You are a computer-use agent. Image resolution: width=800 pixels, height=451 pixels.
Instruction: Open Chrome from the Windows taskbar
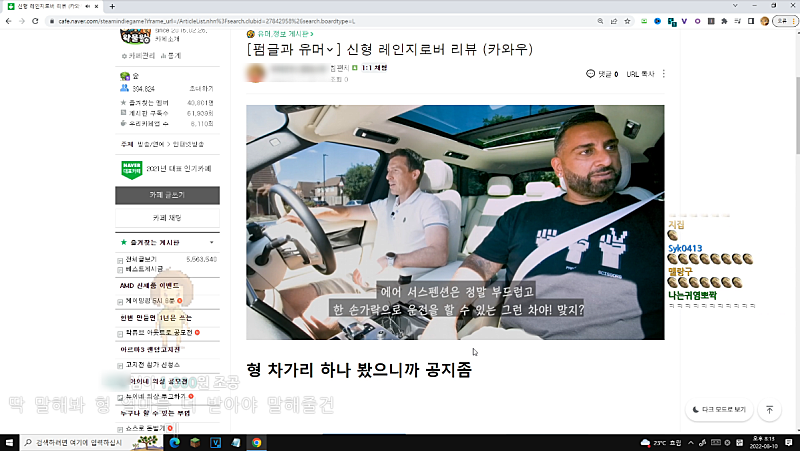257,442
